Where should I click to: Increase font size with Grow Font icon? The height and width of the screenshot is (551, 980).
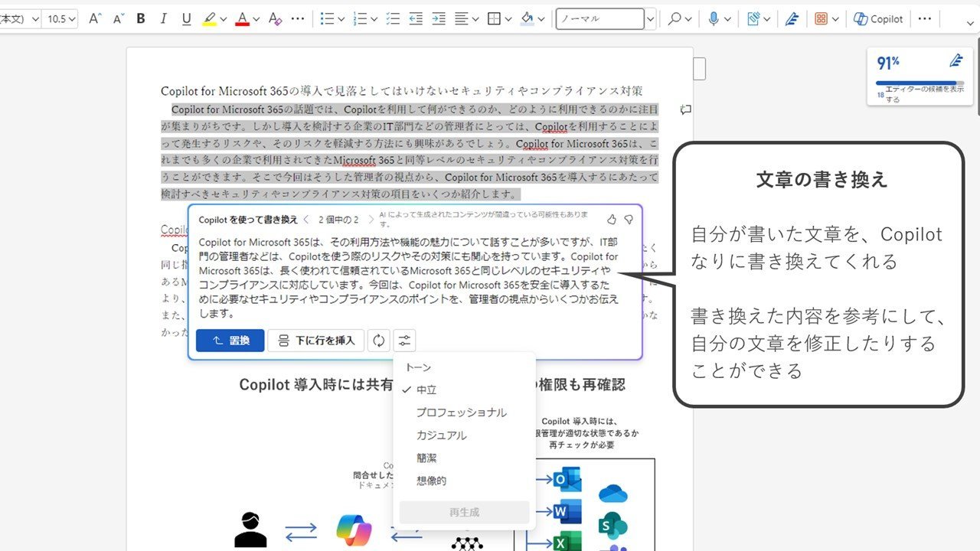pyautogui.click(x=95, y=18)
